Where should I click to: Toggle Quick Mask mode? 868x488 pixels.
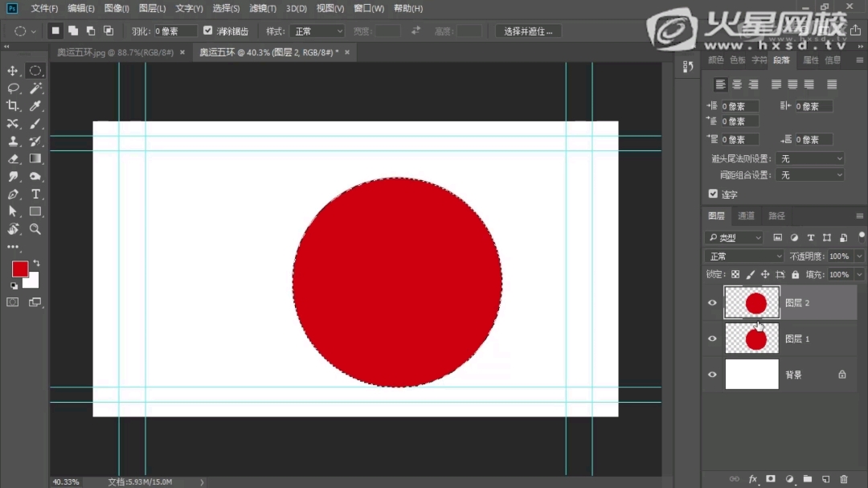[13, 301]
